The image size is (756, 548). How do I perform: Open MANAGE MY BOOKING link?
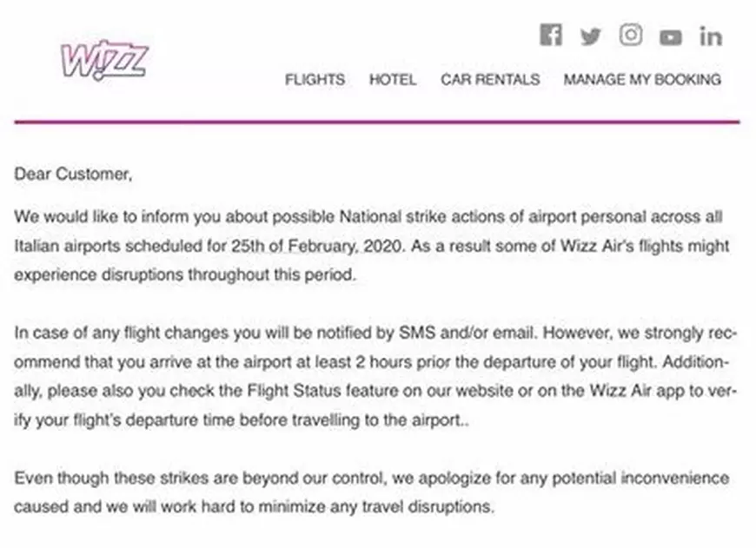(x=642, y=79)
